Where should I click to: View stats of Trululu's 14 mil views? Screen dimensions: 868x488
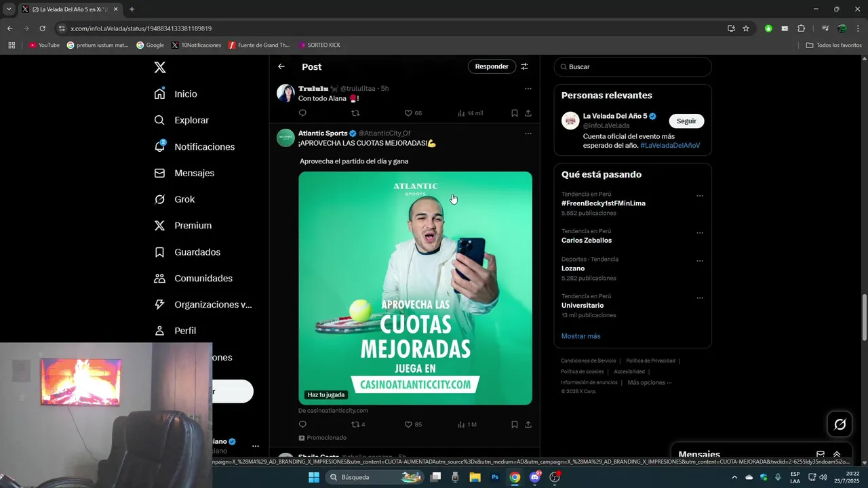pyautogui.click(x=470, y=113)
